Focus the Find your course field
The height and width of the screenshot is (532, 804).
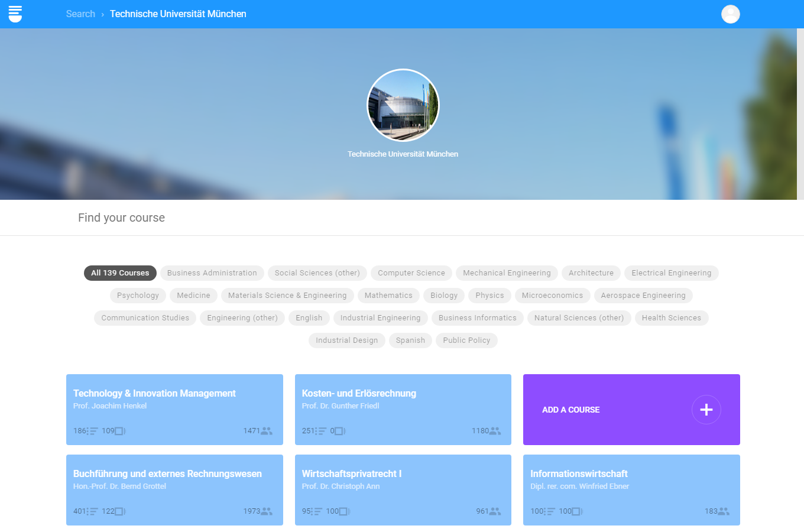[402, 218]
